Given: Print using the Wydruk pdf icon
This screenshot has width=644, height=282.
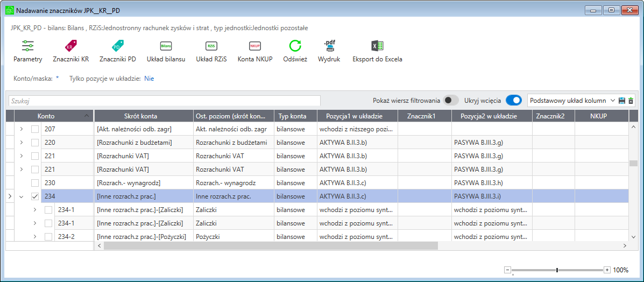Looking at the screenshot, I should (x=329, y=46).
